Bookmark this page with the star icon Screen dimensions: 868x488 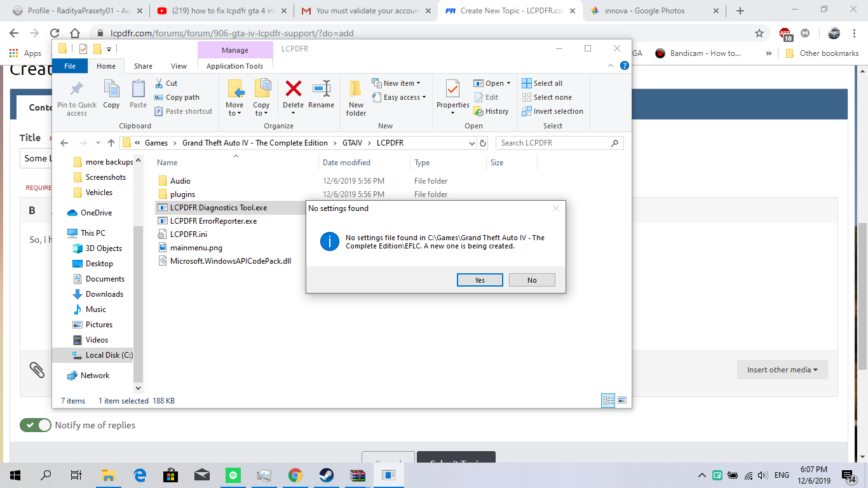759,33
